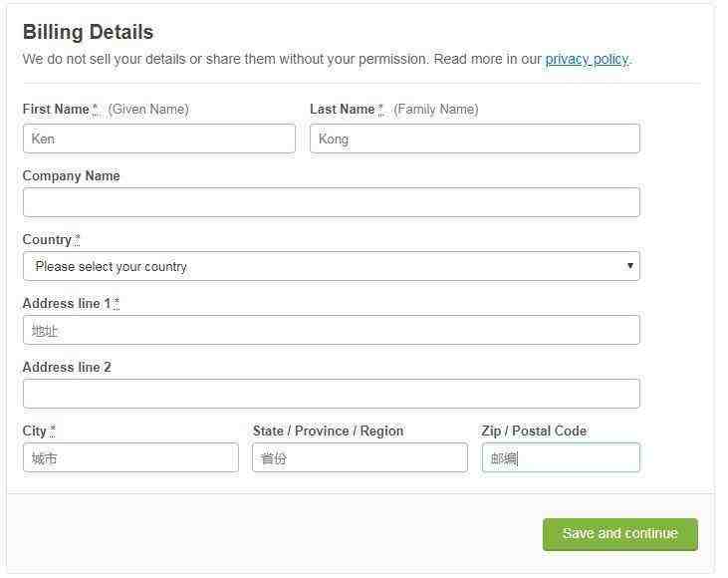728x578 pixels.
Task: Click the Address line 2 label
Action: (x=67, y=367)
